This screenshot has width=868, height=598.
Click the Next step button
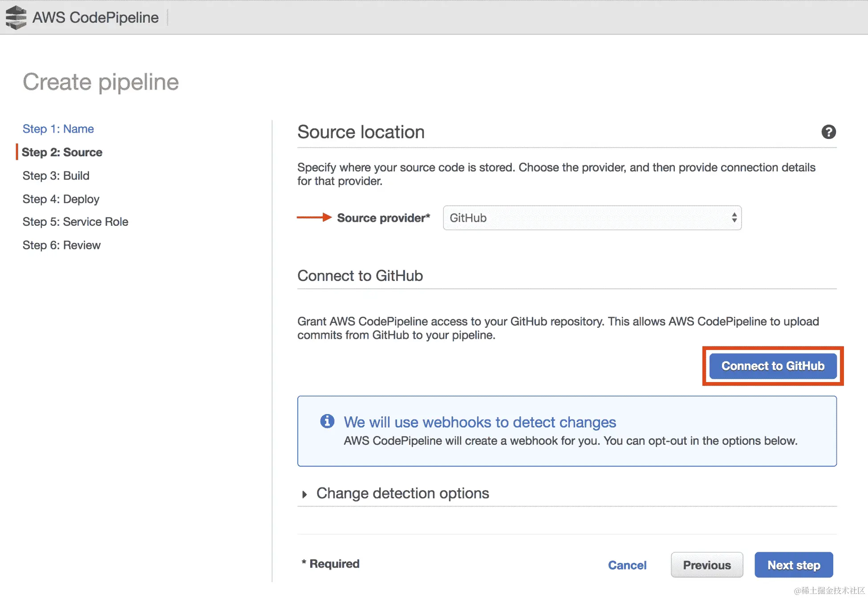[x=793, y=565]
